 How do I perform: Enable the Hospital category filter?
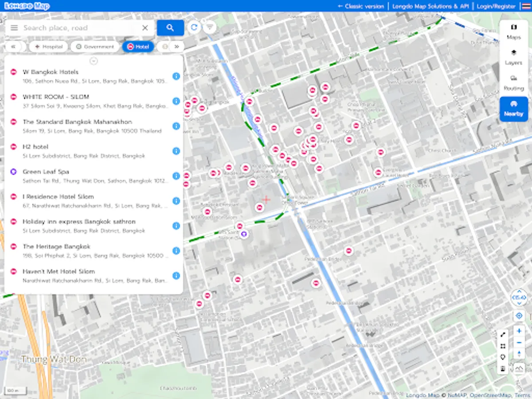pos(48,46)
